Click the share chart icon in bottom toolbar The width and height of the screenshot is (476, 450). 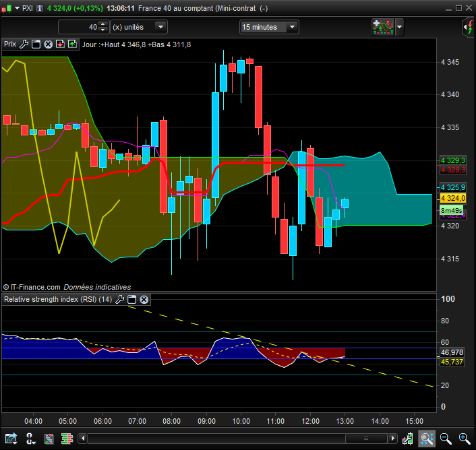pos(11,439)
